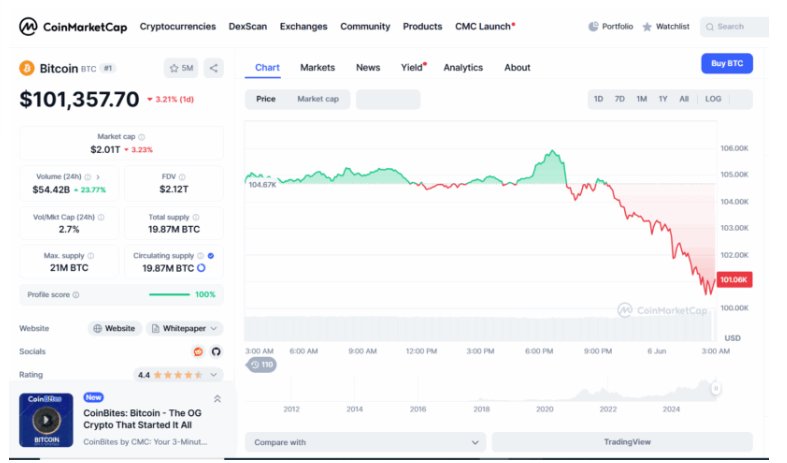Open the Watchlist star icon
The height and width of the screenshot is (463, 787).
point(647,27)
